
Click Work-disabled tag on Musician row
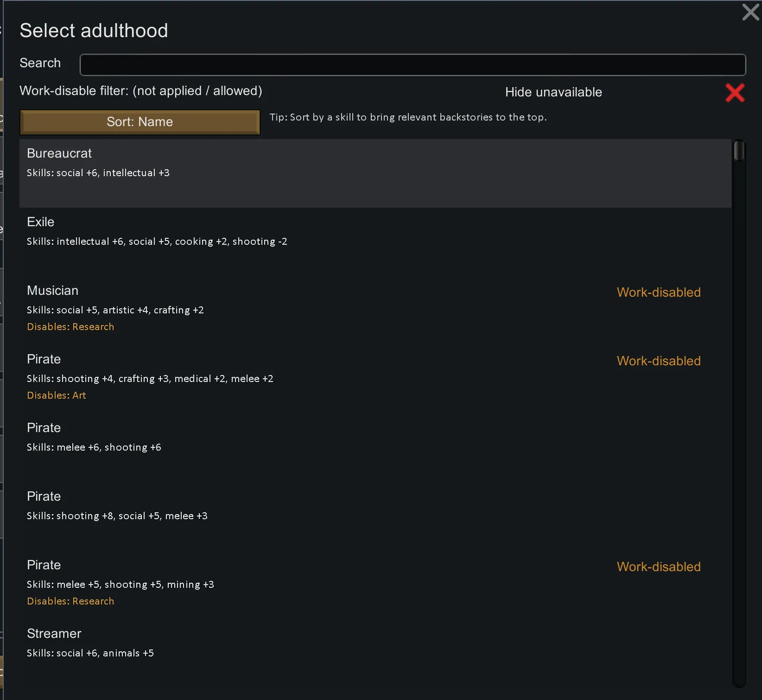click(658, 293)
